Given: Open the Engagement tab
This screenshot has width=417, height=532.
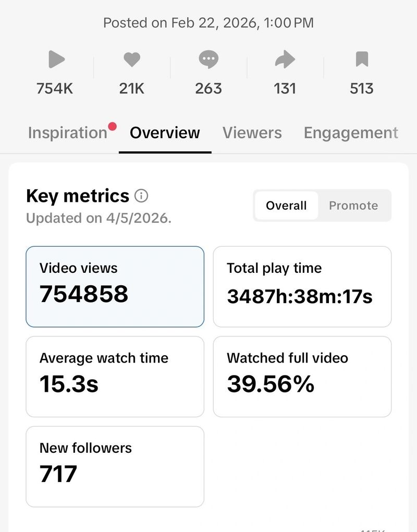Looking at the screenshot, I should 351,133.
